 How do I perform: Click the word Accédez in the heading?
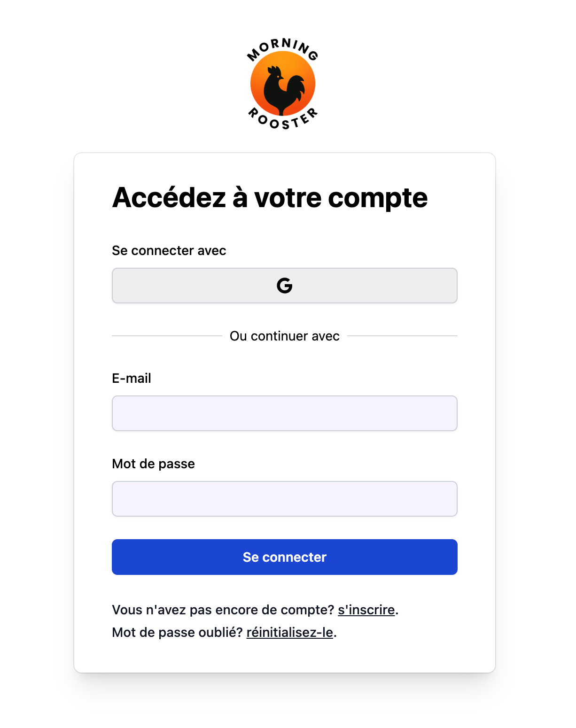pyautogui.click(x=169, y=198)
